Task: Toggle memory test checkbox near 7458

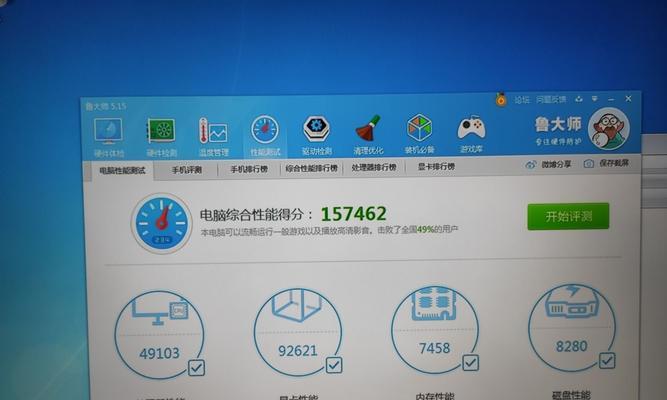Action: click(470, 363)
